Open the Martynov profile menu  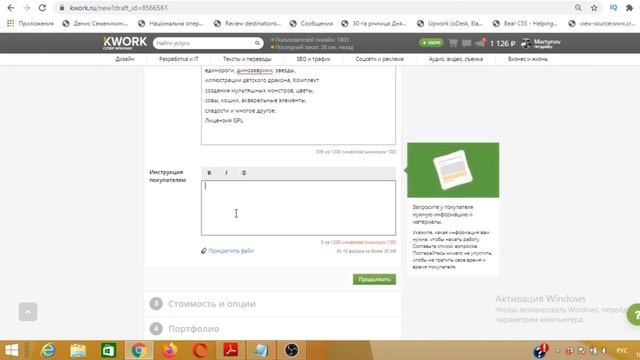[541, 43]
